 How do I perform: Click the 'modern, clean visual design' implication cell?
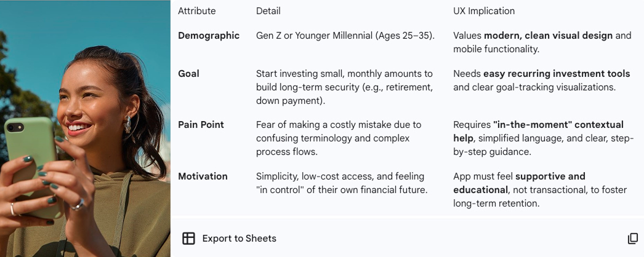(x=542, y=42)
